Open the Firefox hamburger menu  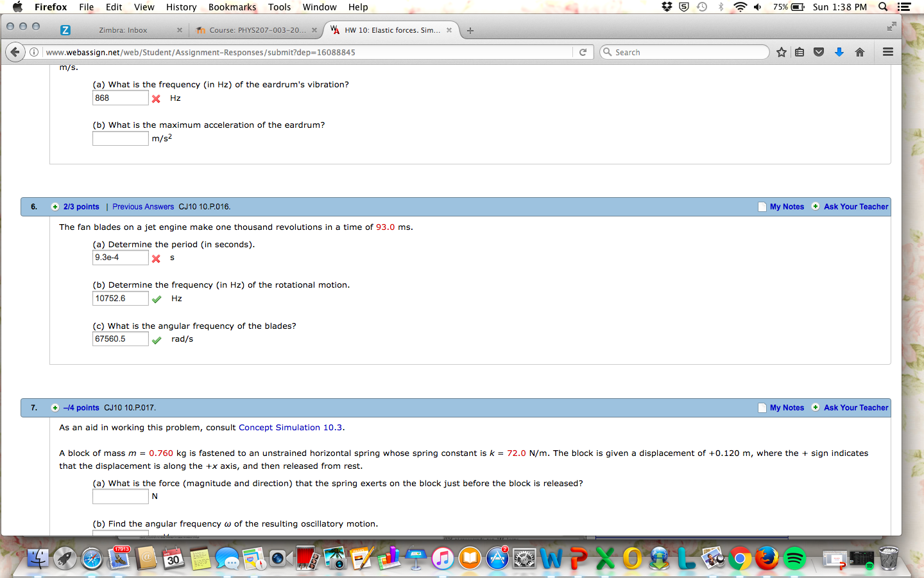pos(888,52)
